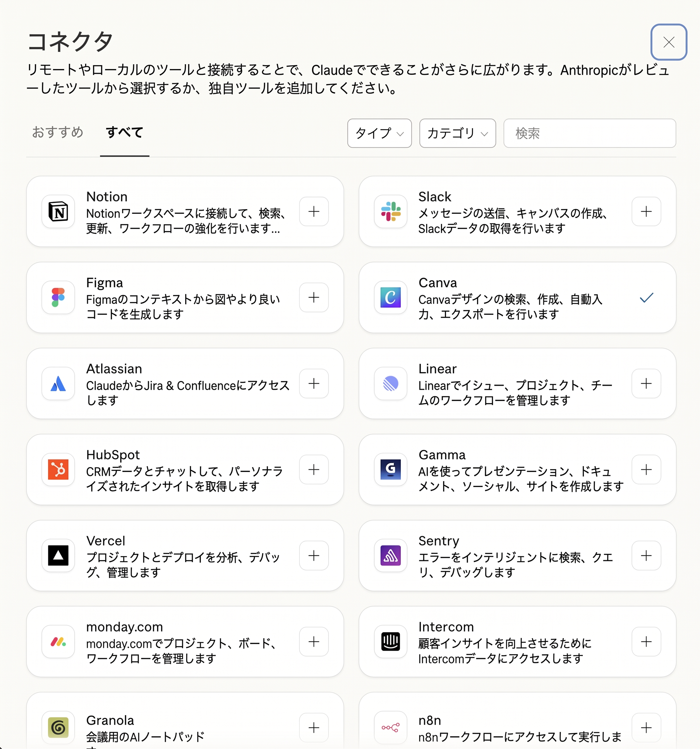The image size is (700, 749).
Task: Add the Figma connector with plus
Action: coord(314,298)
